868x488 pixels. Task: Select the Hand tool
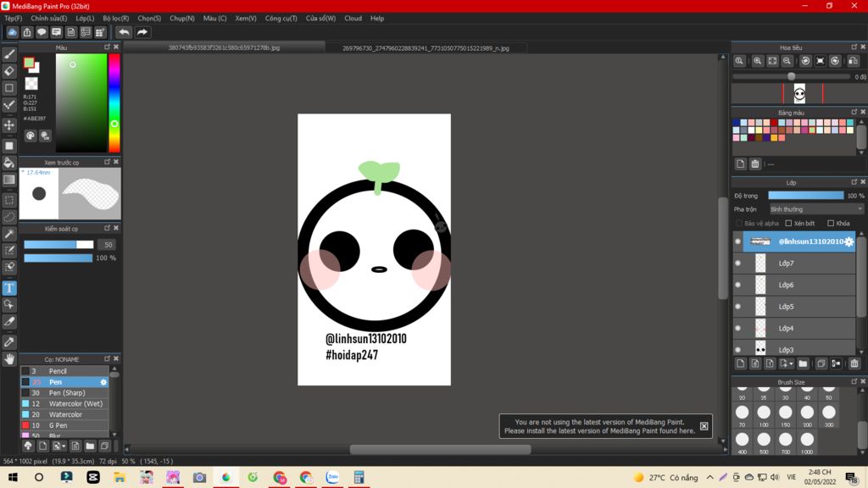pyautogui.click(x=9, y=359)
